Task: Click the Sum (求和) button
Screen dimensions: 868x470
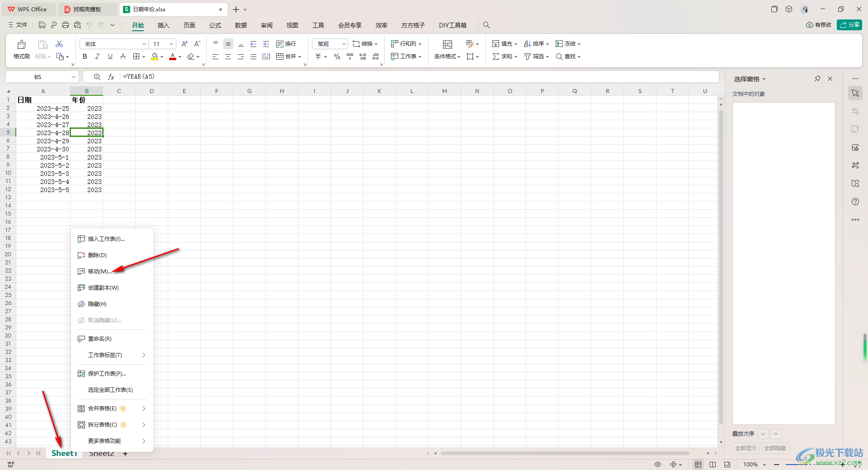Action: [505, 56]
